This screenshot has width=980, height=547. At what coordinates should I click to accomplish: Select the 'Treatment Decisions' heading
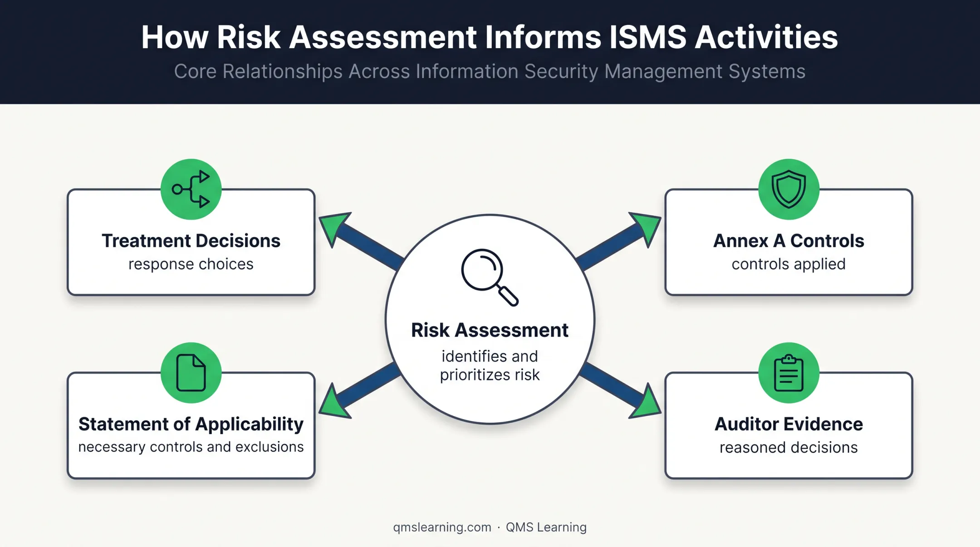(x=191, y=241)
